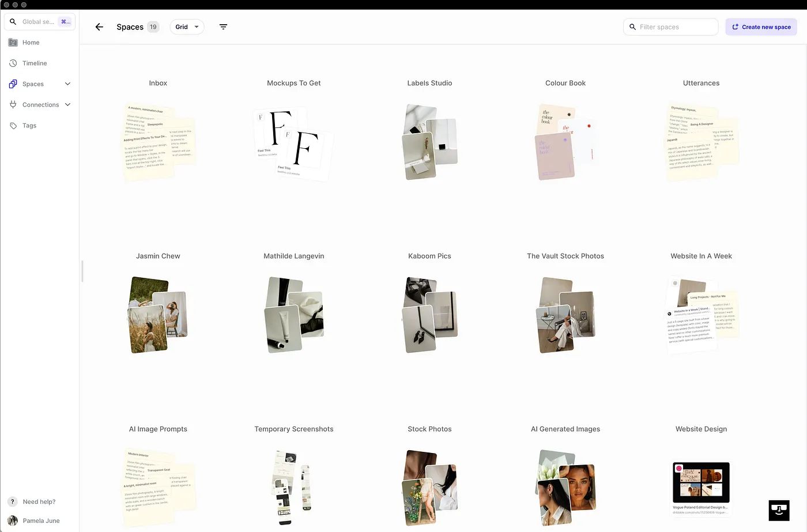Screen dimensions: 807x532
Task: Click the Temporary Screenshots title
Action: pos(294,429)
